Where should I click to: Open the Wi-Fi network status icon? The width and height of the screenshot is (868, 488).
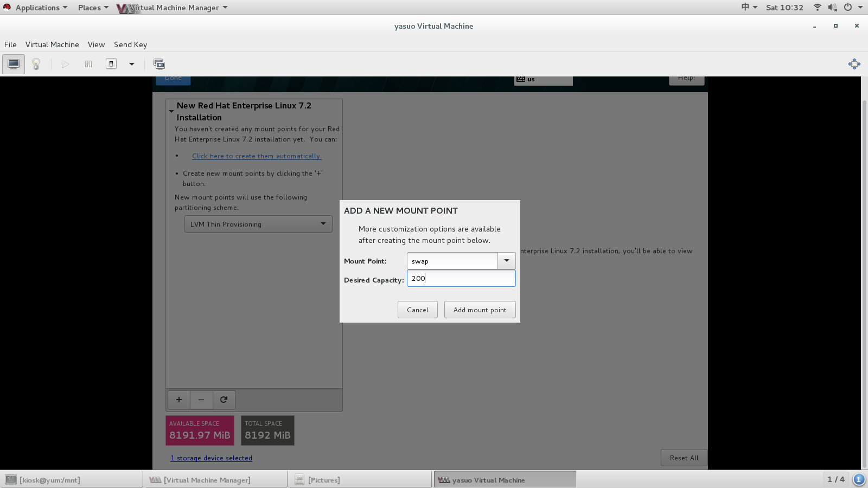coord(817,7)
